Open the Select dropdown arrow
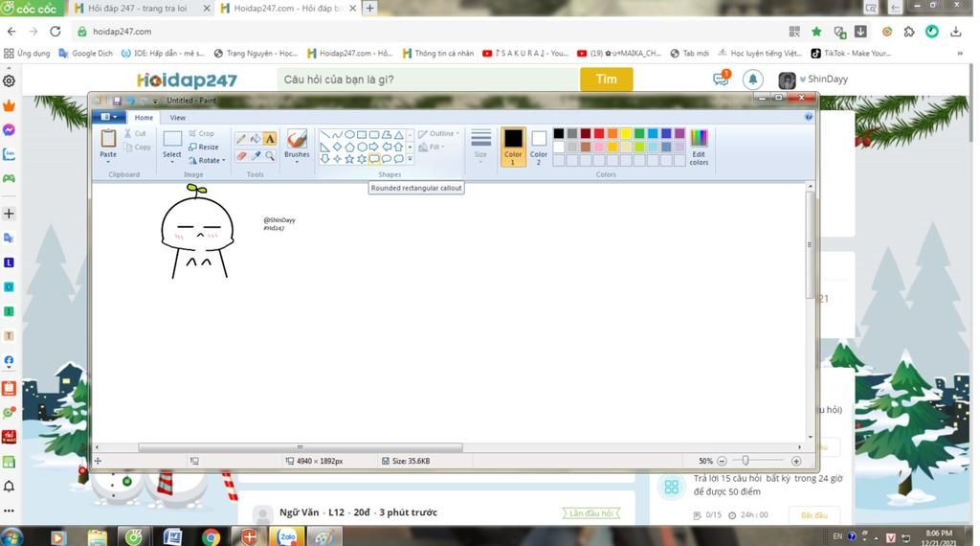This screenshot has width=980, height=546. click(x=172, y=162)
